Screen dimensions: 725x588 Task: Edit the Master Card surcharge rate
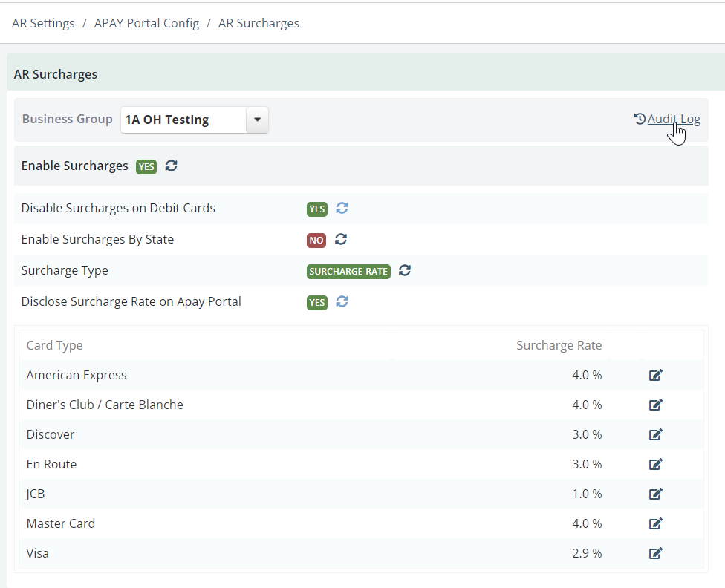click(656, 523)
